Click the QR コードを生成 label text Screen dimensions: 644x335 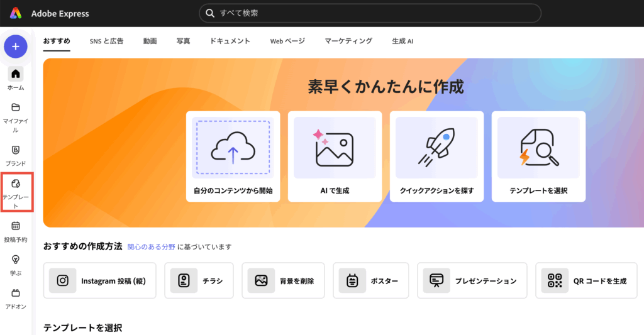[600, 281]
